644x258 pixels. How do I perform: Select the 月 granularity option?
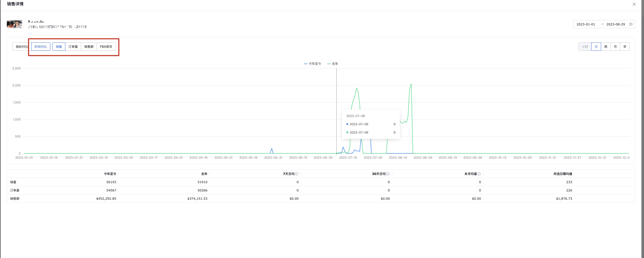(x=615, y=47)
